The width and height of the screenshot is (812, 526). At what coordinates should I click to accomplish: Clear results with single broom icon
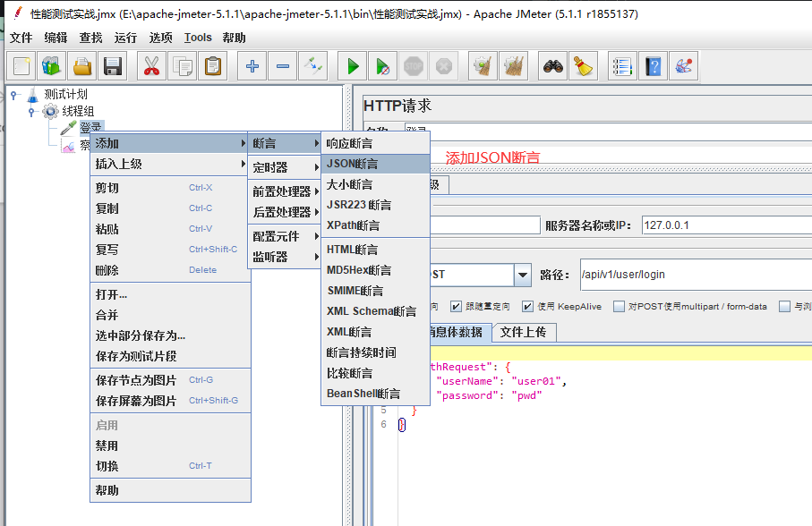tap(483, 66)
